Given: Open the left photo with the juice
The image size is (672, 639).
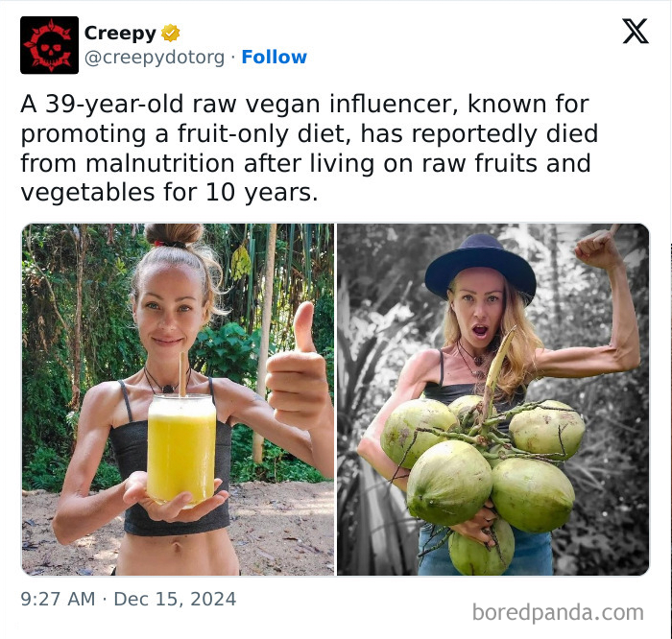Looking at the screenshot, I should pyautogui.click(x=178, y=399).
